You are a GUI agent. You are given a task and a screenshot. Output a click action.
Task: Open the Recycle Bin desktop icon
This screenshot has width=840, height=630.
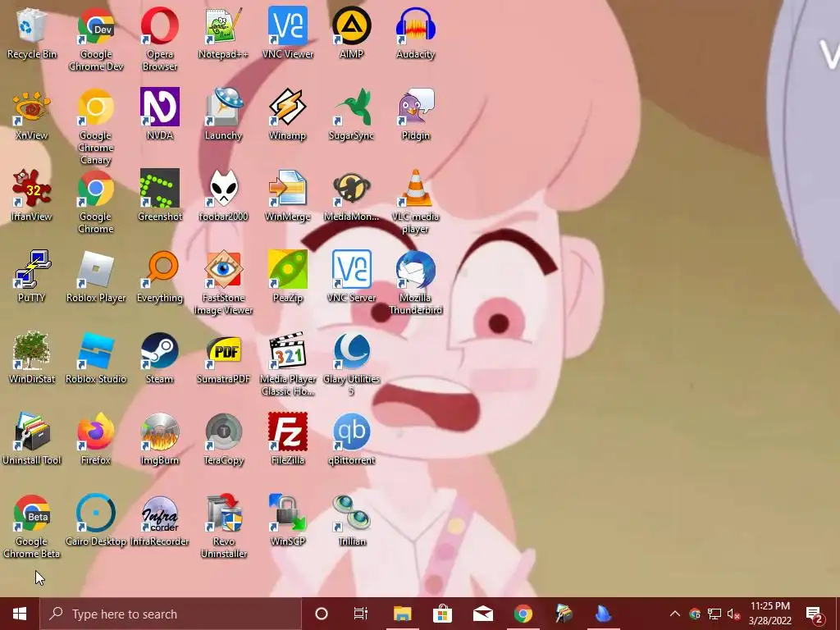(32, 33)
